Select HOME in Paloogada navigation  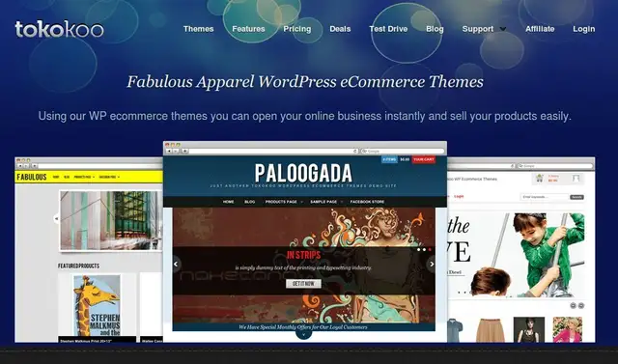coord(228,202)
